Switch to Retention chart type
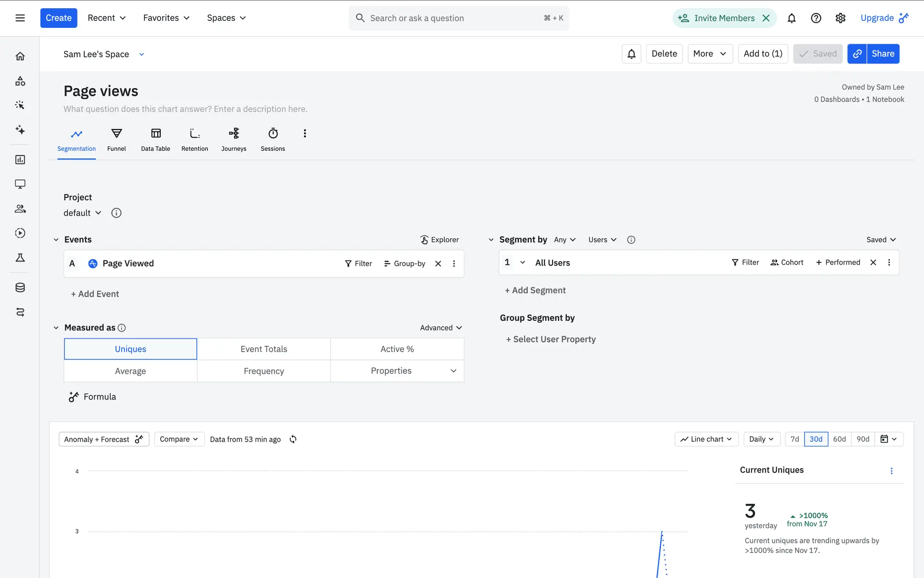 pos(194,140)
